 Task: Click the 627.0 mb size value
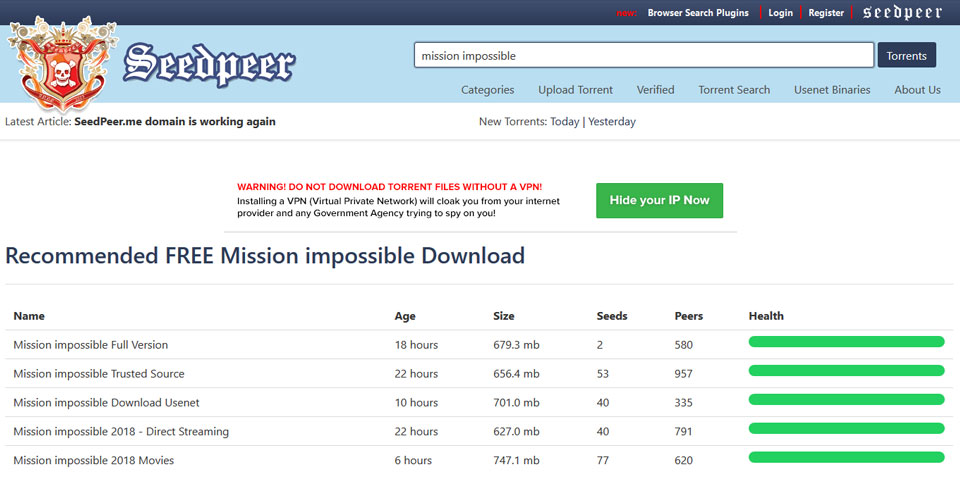pyautogui.click(x=516, y=432)
